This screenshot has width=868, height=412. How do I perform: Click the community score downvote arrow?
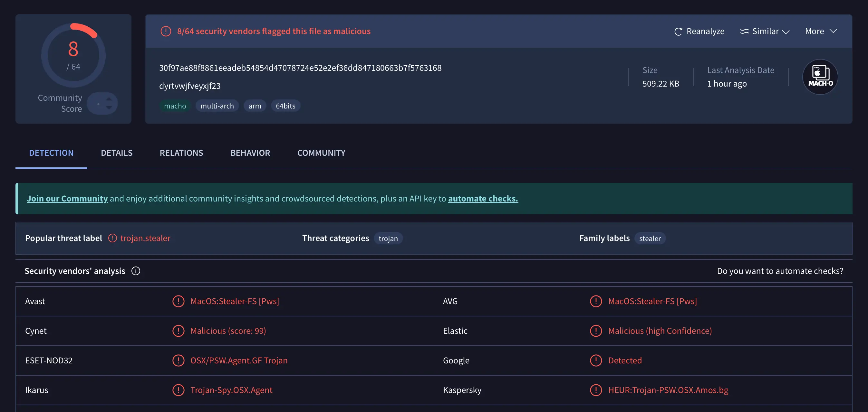pyautogui.click(x=109, y=108)
